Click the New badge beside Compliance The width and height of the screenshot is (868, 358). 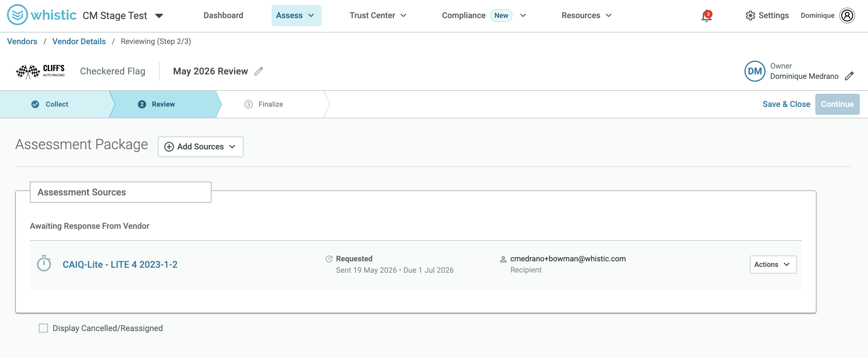[501, 16]
